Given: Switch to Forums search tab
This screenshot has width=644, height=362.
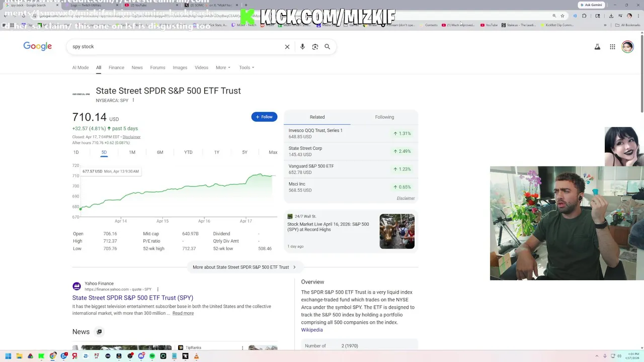Looking at the screenshot, I should 157,67.
